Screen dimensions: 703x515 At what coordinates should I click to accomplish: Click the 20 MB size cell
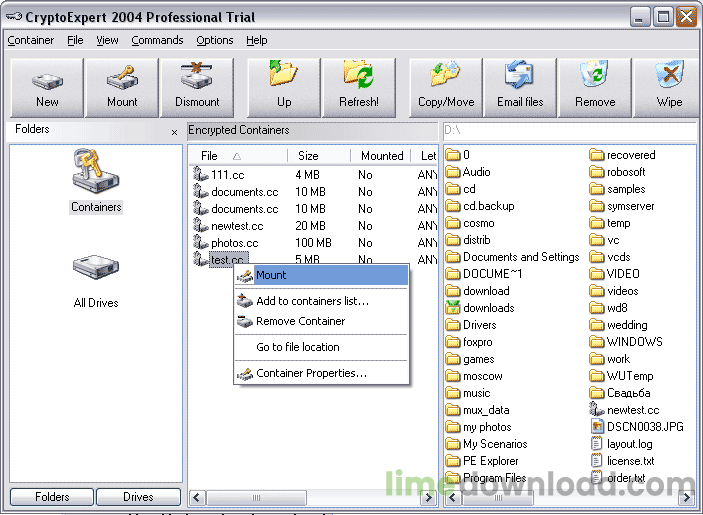point(310,226)
